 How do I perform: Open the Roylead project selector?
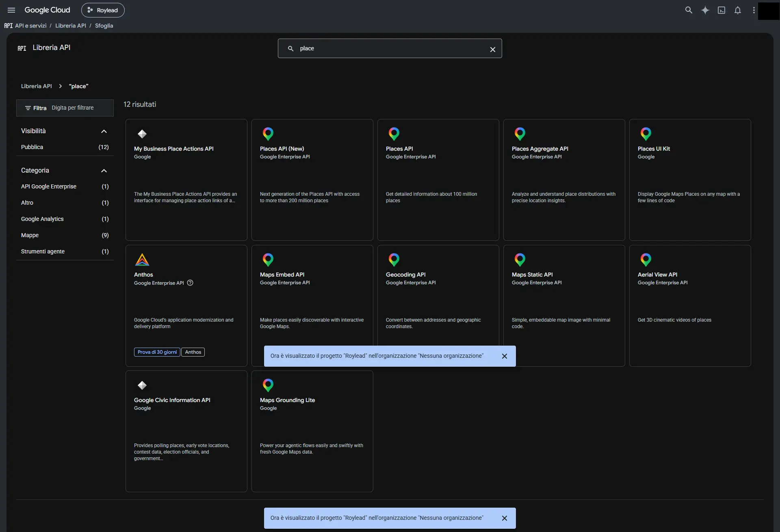click(x=103, y=10)
